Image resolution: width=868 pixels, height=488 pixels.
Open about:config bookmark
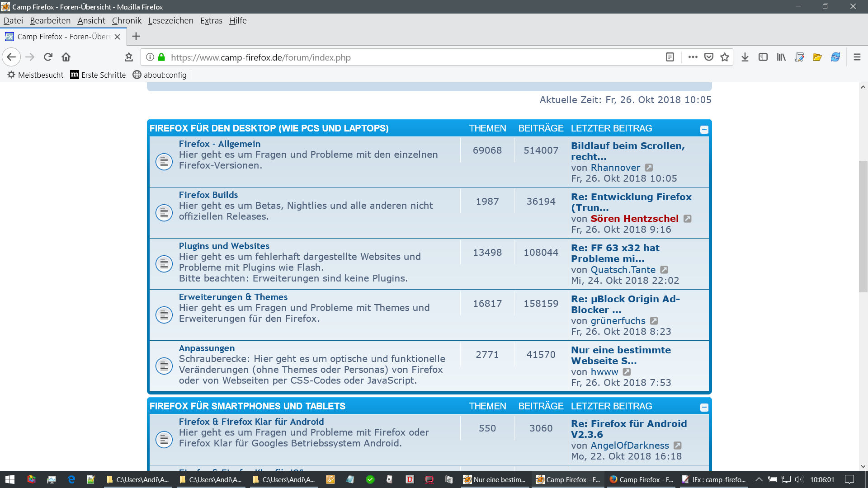coord(160,75)
